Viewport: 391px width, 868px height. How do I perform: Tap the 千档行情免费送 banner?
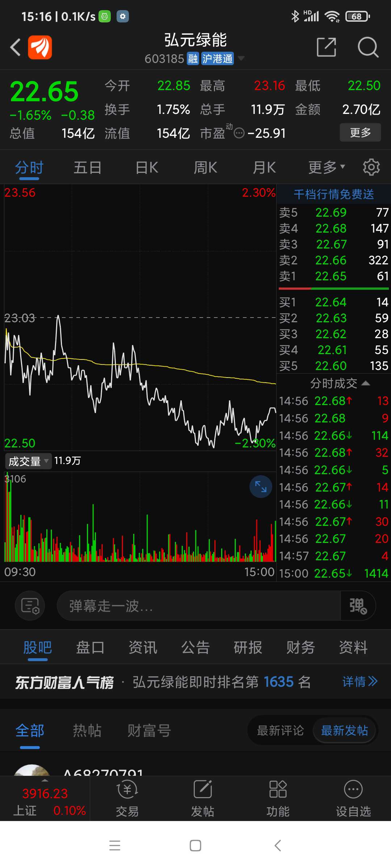(333, 194)
